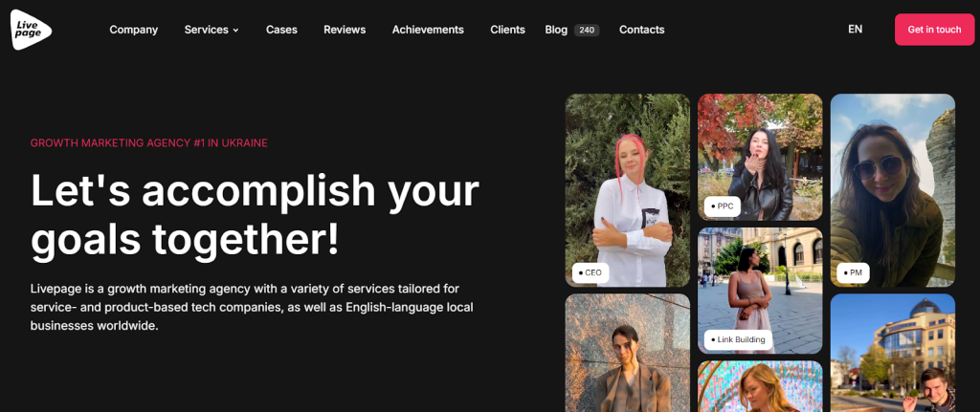Open the Reviews section
The height and width of the screenshot is (412, 980).
[x=345, y=30]
